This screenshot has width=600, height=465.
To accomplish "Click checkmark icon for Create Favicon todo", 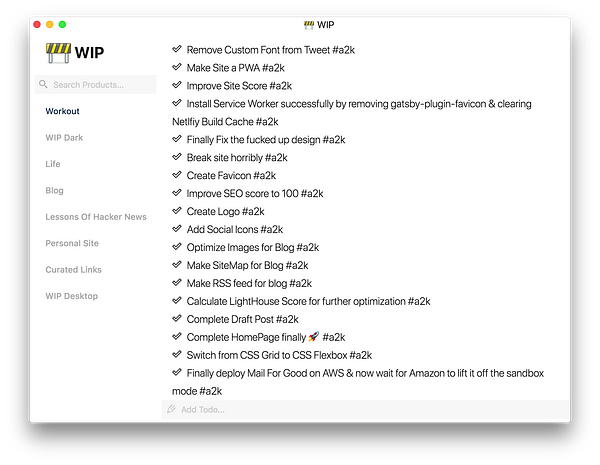I will pyautogui.click(x=177, y=175).
